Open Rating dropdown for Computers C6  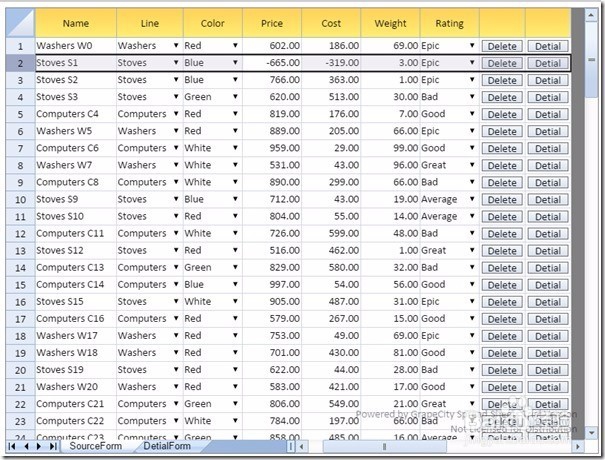[472, 148]
